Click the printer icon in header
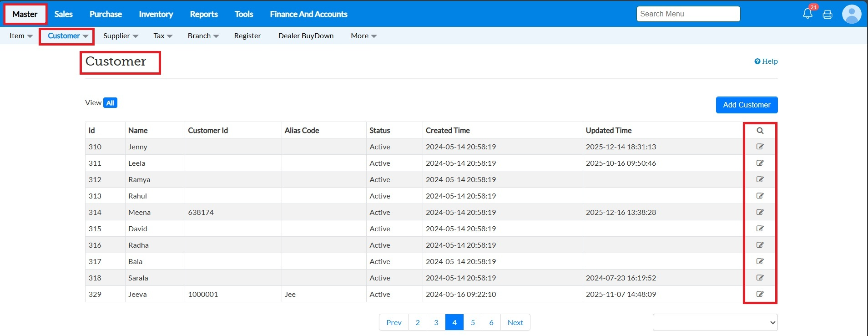Screen dimensions: 868x336 coord(828,14)
